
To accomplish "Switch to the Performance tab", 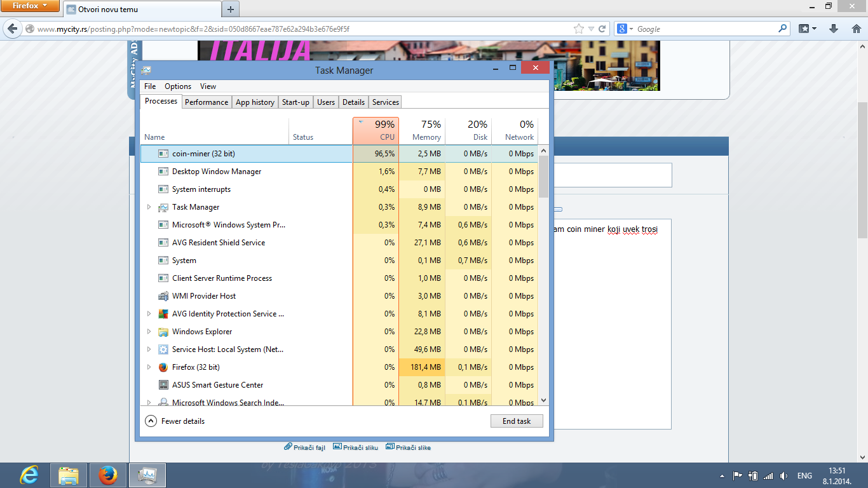I will 207,102.
